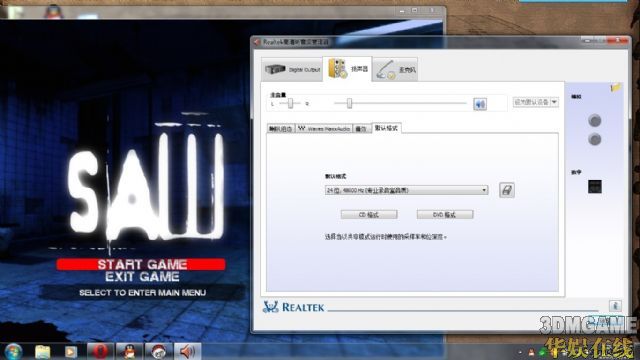This screenshot has height=360, width=640.
Task: Click the Realtek speaker icon in taskbar
Action: tap(187, 351)
